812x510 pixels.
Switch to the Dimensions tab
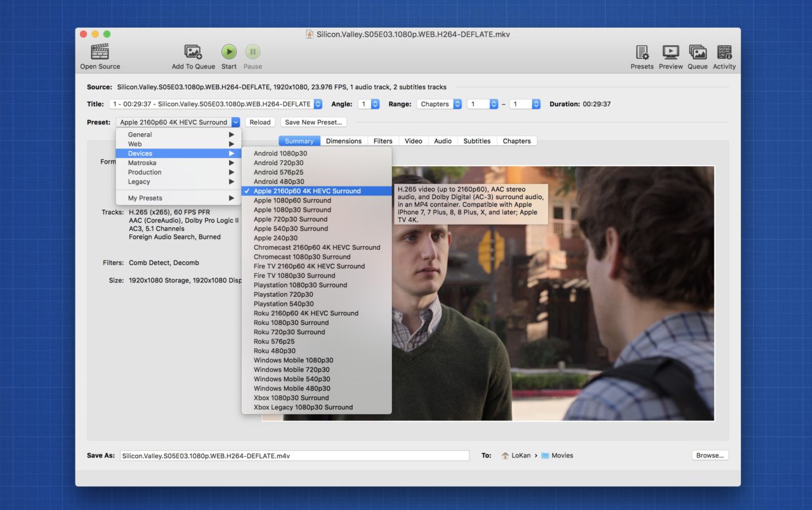344,141
